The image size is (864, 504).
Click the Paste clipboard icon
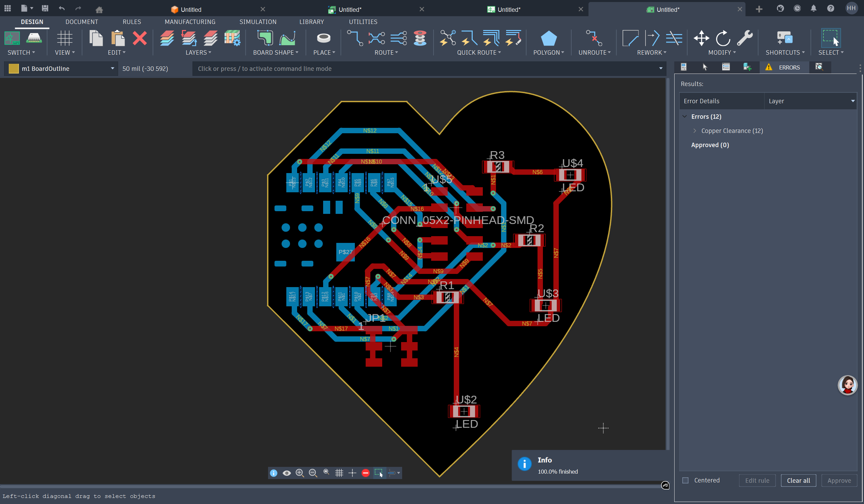tap(118, 38)
